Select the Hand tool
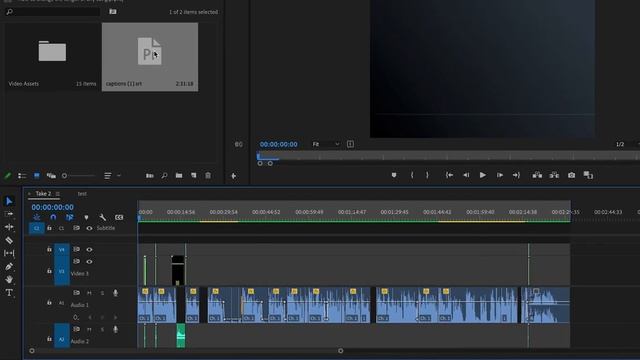The width and height of the screenshot is (640, 360). (9, 280)
